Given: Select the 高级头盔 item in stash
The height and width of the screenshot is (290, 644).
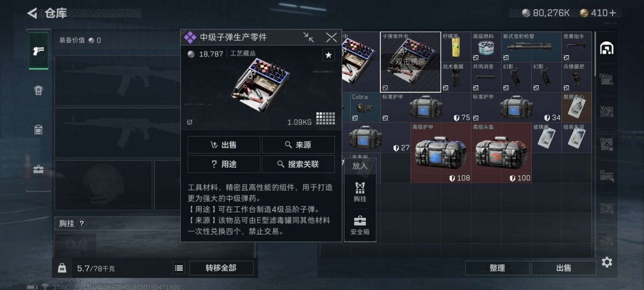Looking at the screenshot, I should pos(501,153).
